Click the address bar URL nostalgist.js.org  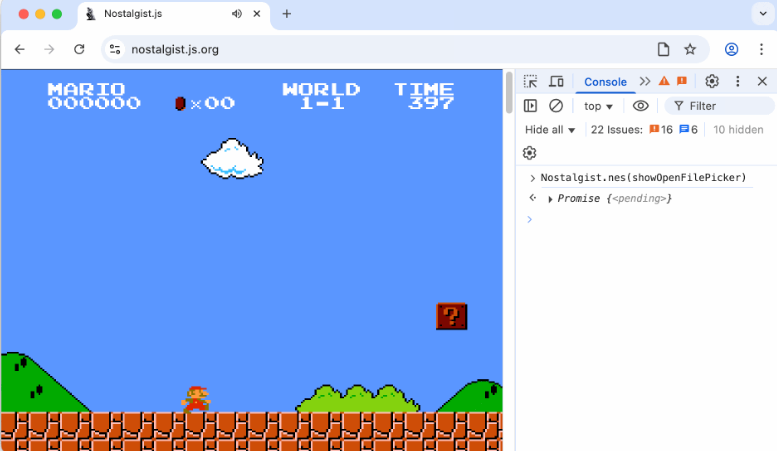point(175,50)
